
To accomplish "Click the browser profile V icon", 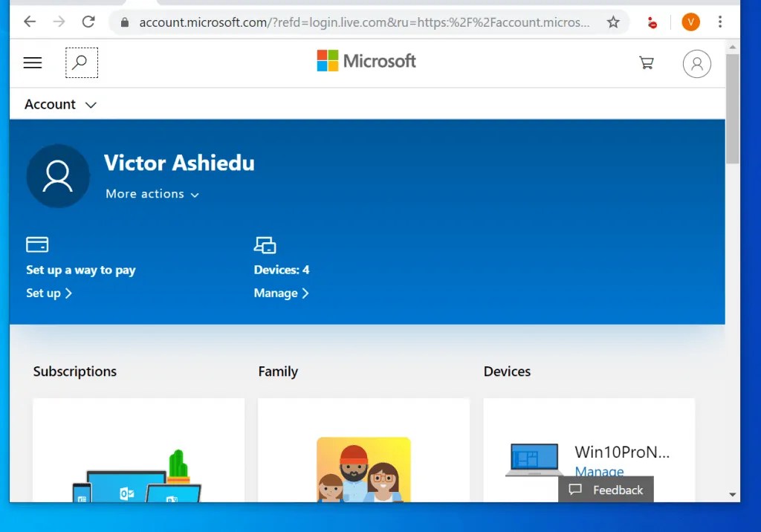I will (x=690, y=22).
